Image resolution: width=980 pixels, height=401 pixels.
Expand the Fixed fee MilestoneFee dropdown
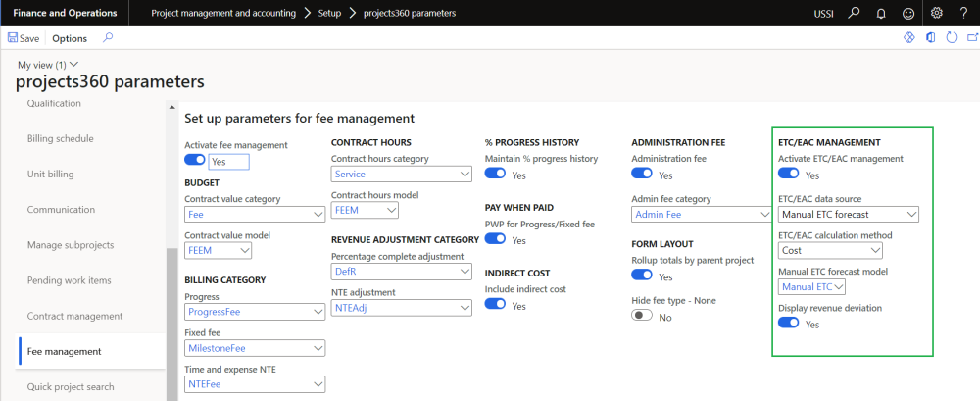point(255,349)
